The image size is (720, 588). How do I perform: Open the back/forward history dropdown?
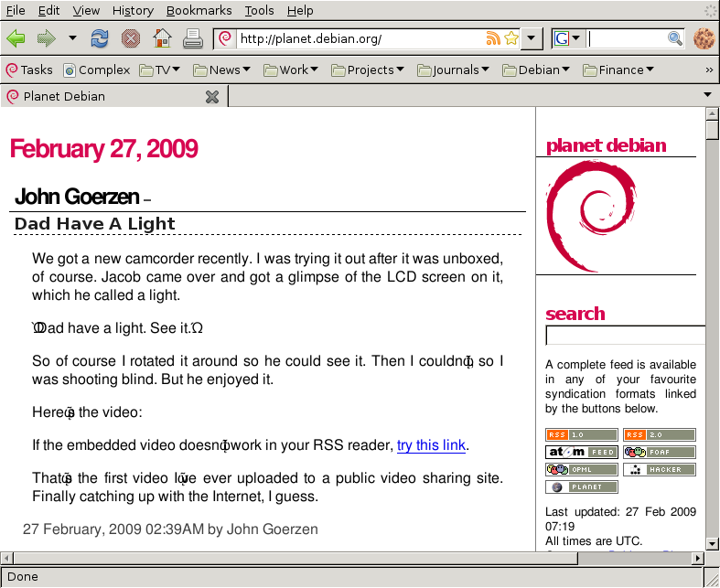(x=72, y=38)
